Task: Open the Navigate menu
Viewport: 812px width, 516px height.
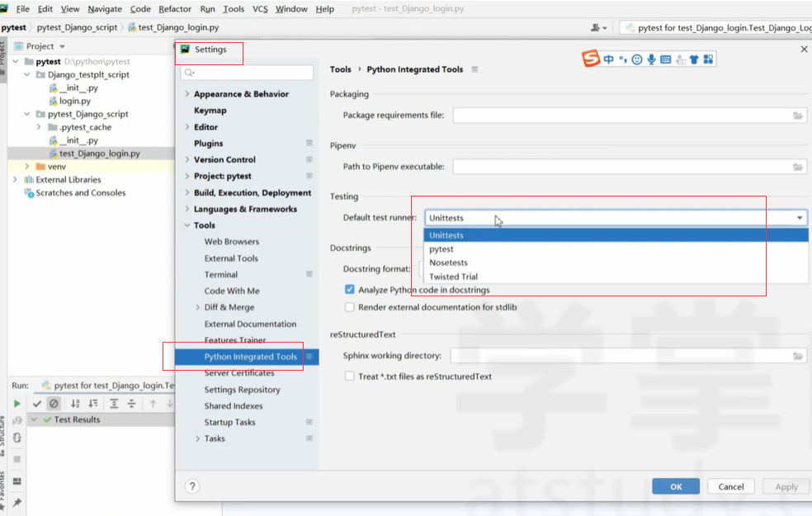Action: tap(105, 9)
